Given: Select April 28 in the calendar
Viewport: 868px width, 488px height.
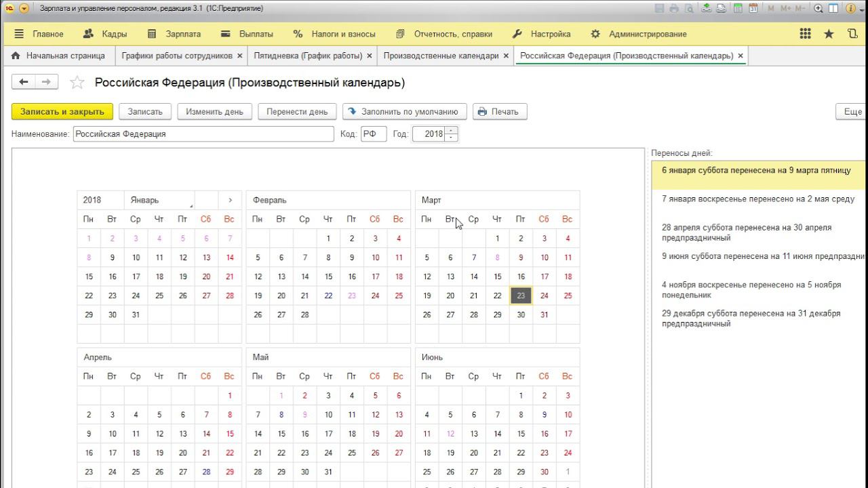Looking at the screenshot, I should coord(206,472).
